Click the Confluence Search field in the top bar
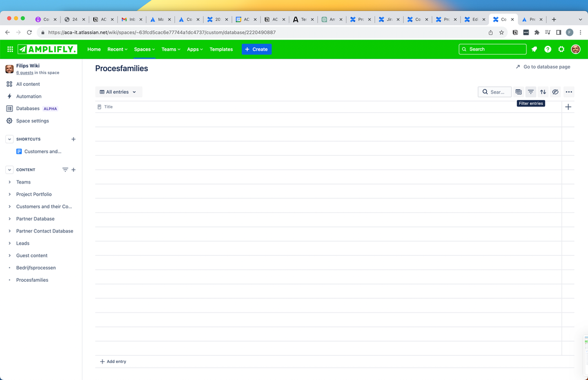Image resolution: width=588 pixels, height=380 pixels. click(x=493, y=49)
